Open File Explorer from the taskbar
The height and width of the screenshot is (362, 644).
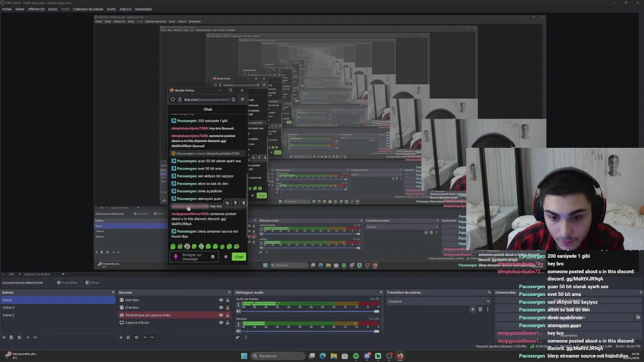(x=334, y=356)
